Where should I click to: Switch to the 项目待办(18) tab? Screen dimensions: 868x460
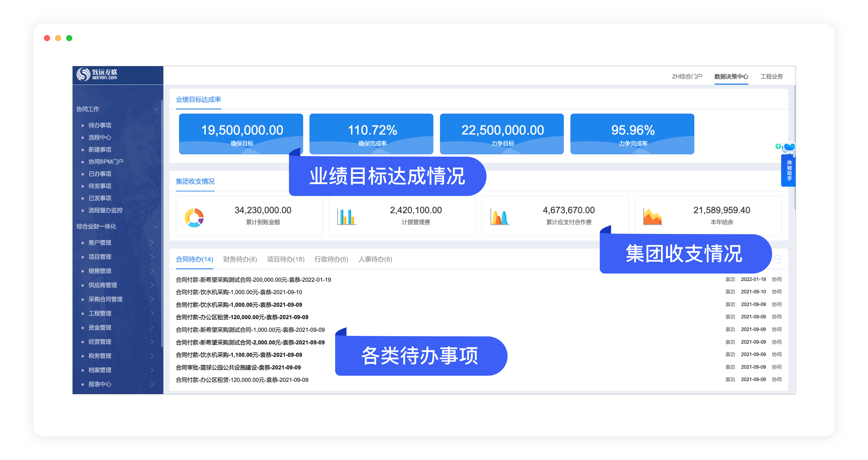point(285,259)
